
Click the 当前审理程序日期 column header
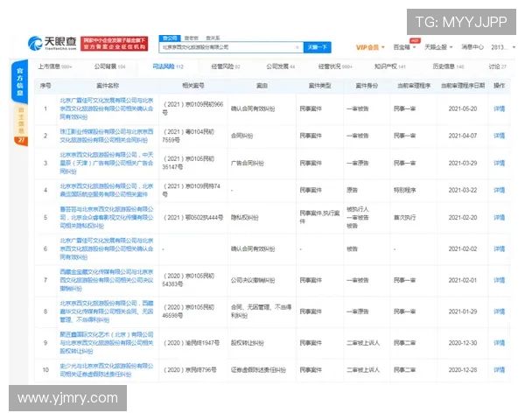pyautogui.click(x=463, y=86)
